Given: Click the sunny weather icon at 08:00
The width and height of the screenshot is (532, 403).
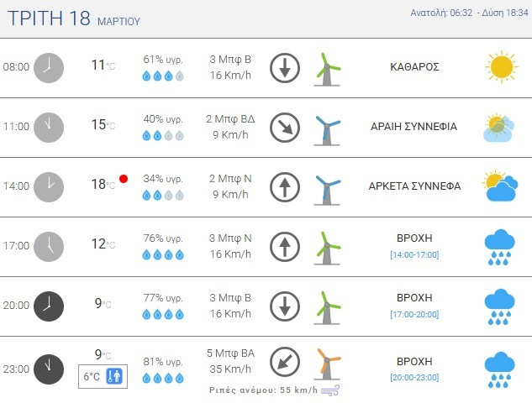Looking at the screenshot, I should pos(500,66).
